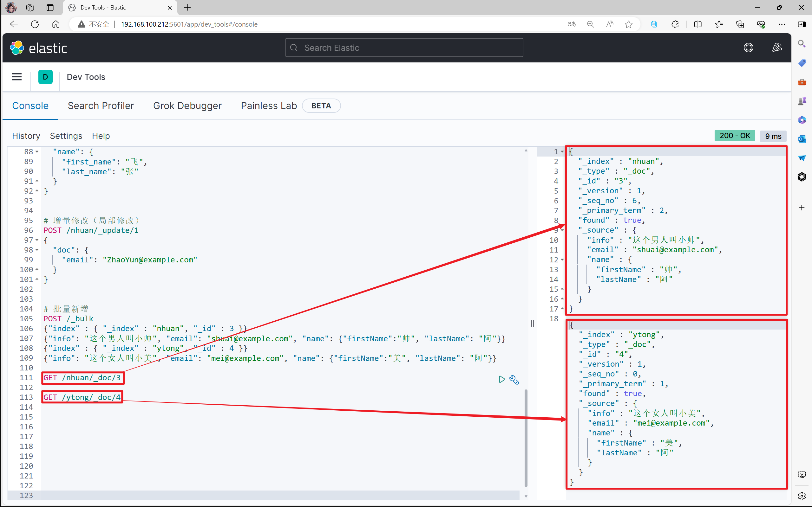812x507 pixels.
Task: Refresh the browser page
Action: click(35, 24)
